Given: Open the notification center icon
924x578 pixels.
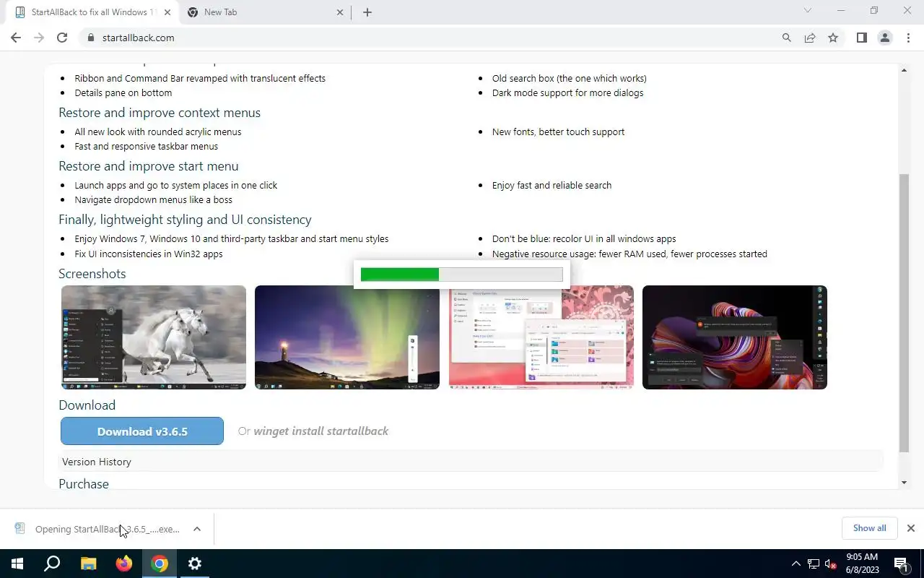Looking at the screenshot, I should (x=902, y=564).
